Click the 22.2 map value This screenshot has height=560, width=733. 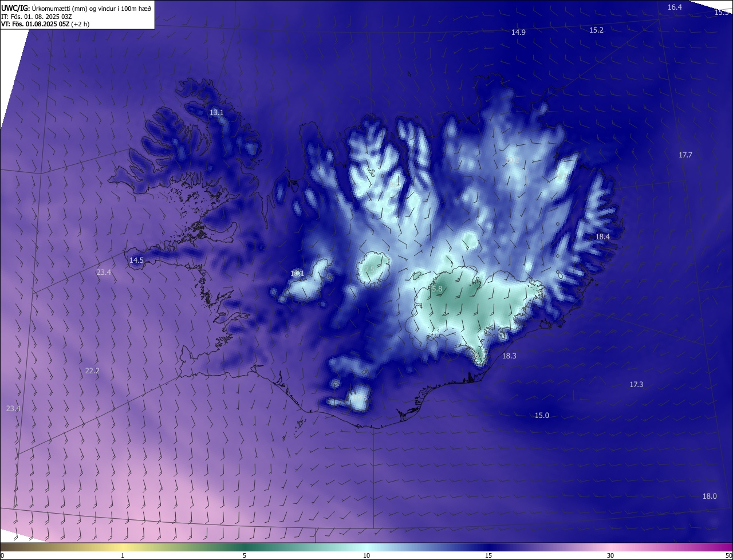(92, 371)
